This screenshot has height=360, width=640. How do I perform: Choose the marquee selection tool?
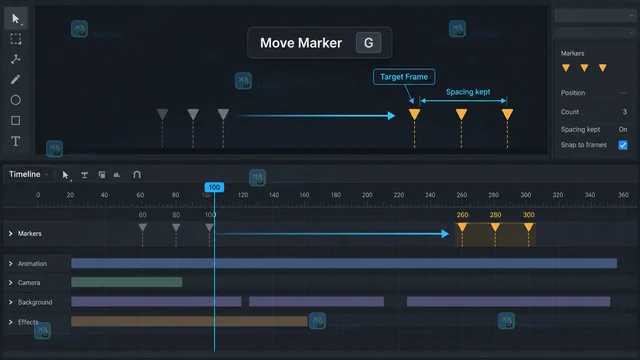point(16,39)
